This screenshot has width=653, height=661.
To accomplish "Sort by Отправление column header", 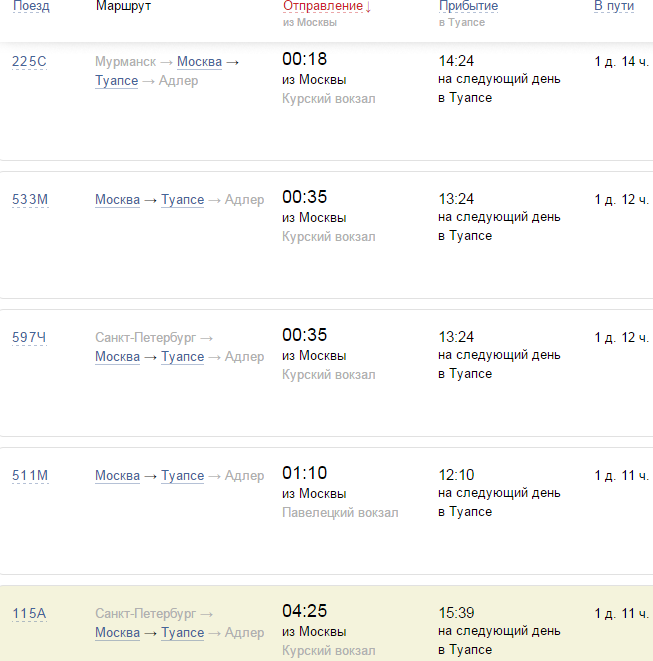I will pos(322,6).
